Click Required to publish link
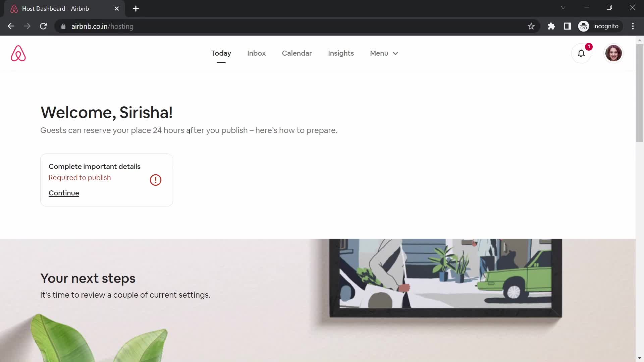The image size is (644, 362). tap(79, 177)
